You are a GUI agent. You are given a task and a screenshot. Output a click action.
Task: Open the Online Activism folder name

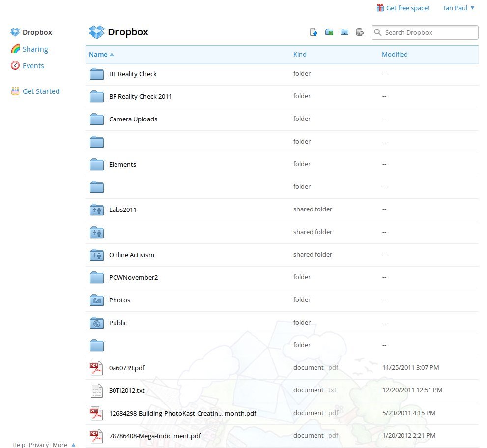tap(132, 255)
